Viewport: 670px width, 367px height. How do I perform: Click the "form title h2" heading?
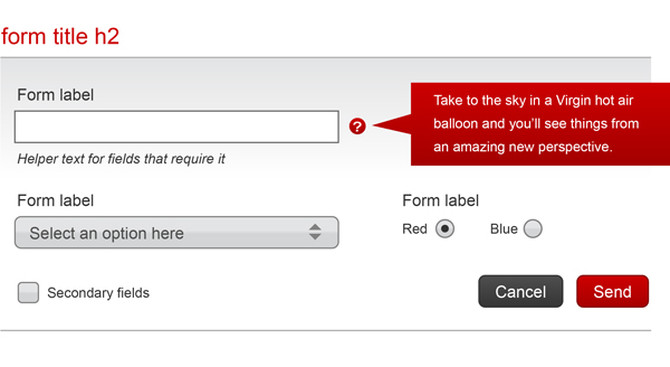(x=60, y=36)
